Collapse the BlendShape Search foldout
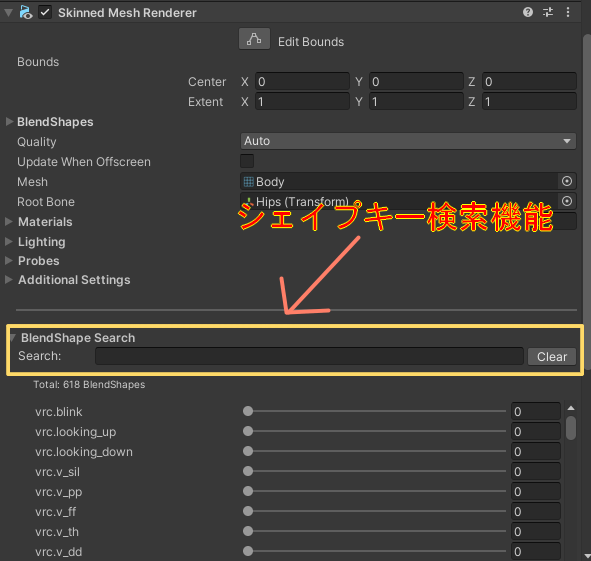591x561 pixels. [x=13, y=337]
